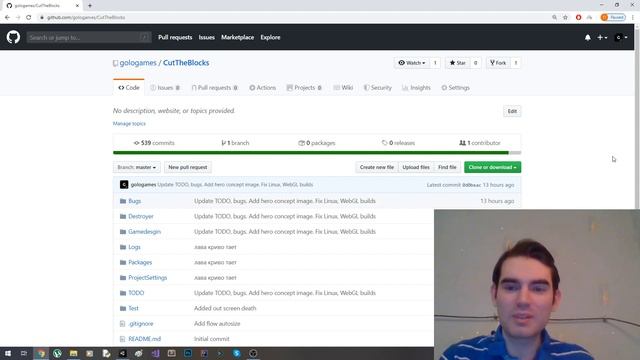Bookmark this page with the star icon
Viewport: 640px width, 360px height.
coord(565,18)
